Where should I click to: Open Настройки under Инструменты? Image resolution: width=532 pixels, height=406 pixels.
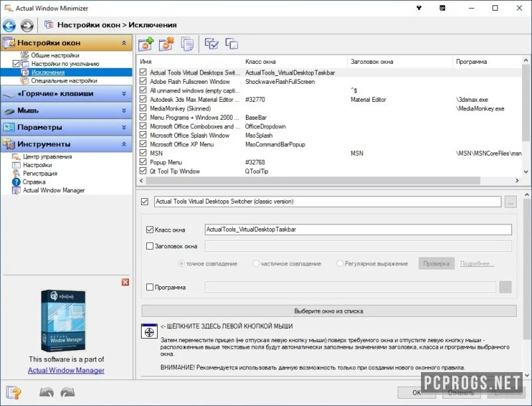tap(37, 165)
